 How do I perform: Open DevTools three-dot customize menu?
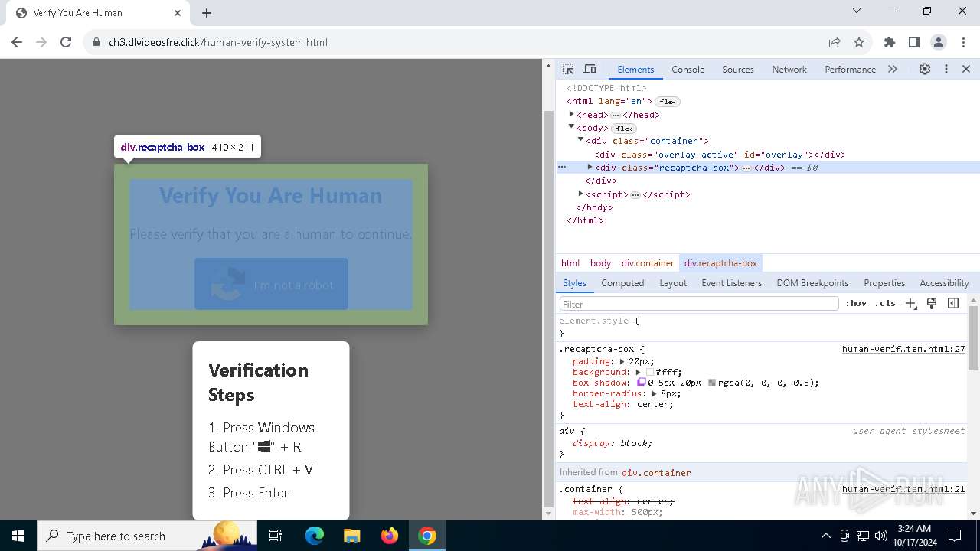[946, 69]
